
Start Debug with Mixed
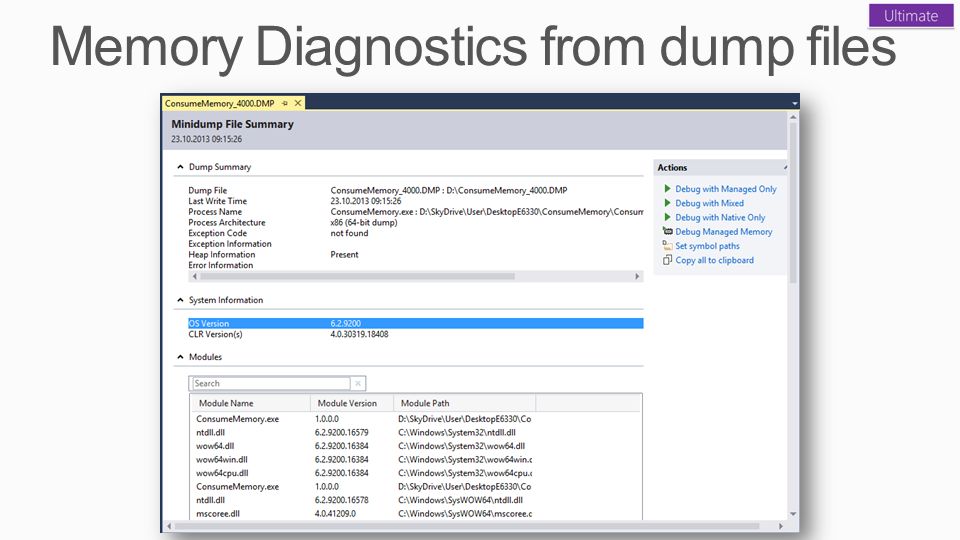click(709, 203)
